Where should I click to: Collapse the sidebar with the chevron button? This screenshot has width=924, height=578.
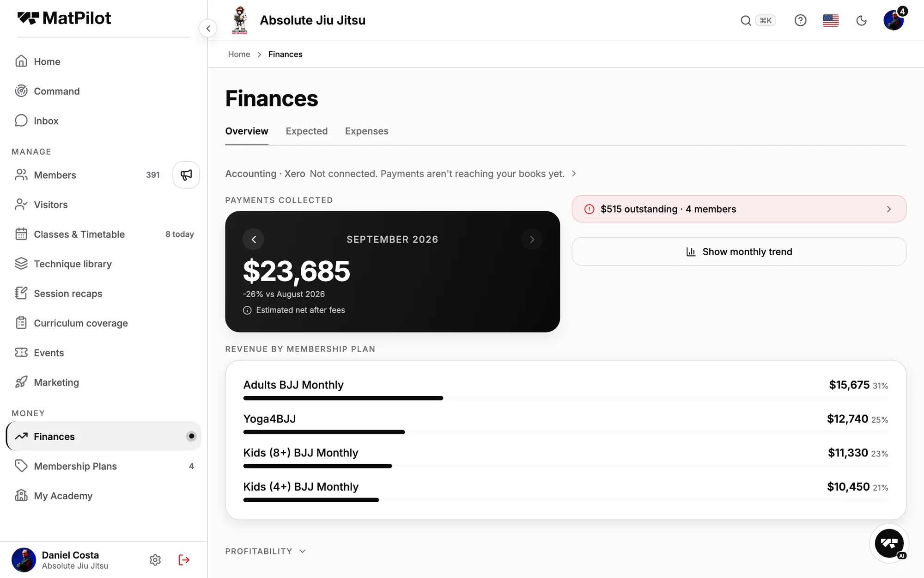(208, 29)
